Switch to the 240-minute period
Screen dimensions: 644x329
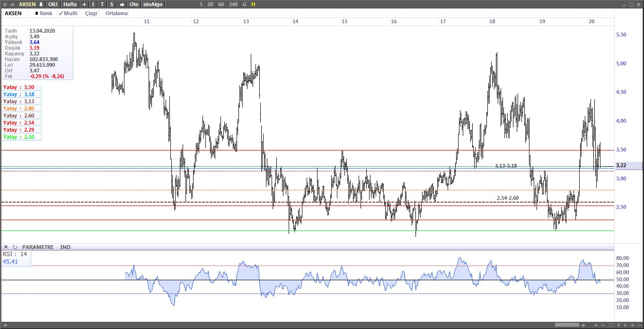(x=233, y=4)
